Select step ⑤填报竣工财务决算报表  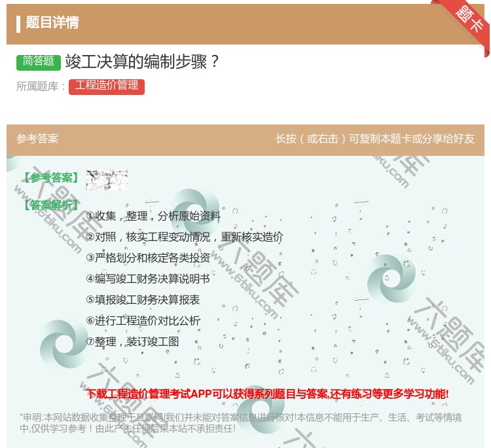[x=143, y=300]
